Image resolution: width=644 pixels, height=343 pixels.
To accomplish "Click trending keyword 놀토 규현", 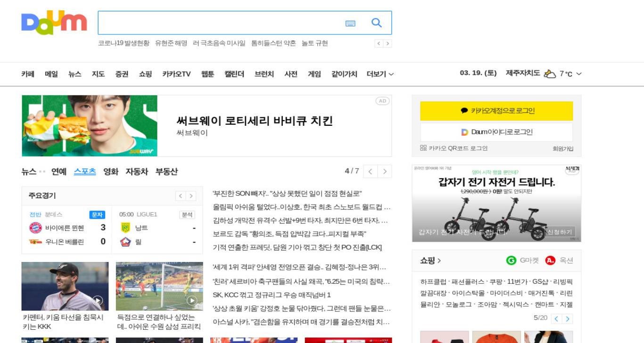I will pyautogui.click(x=315, y=43).
